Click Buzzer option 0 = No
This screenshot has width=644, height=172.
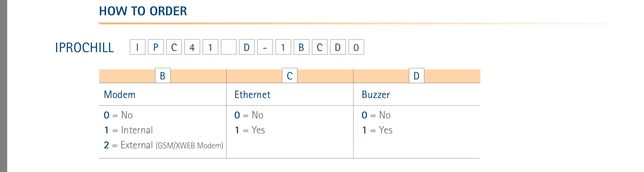click(376, 115)
